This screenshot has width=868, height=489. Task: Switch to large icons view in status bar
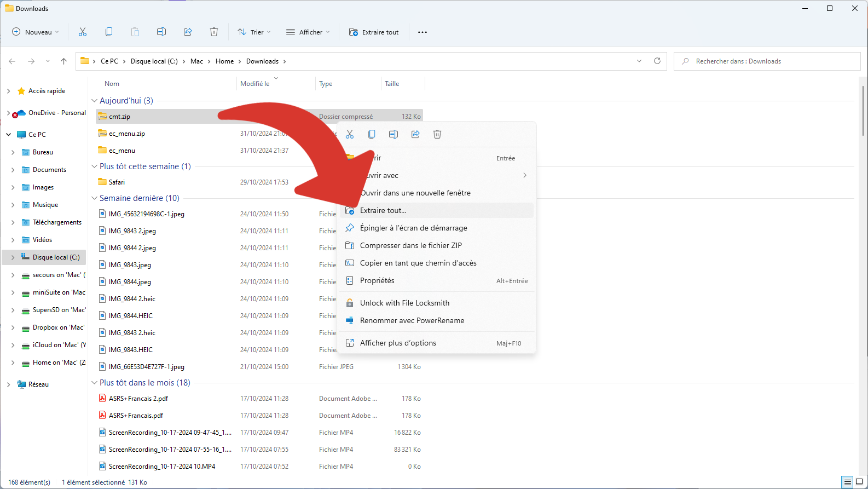[859, 482]
